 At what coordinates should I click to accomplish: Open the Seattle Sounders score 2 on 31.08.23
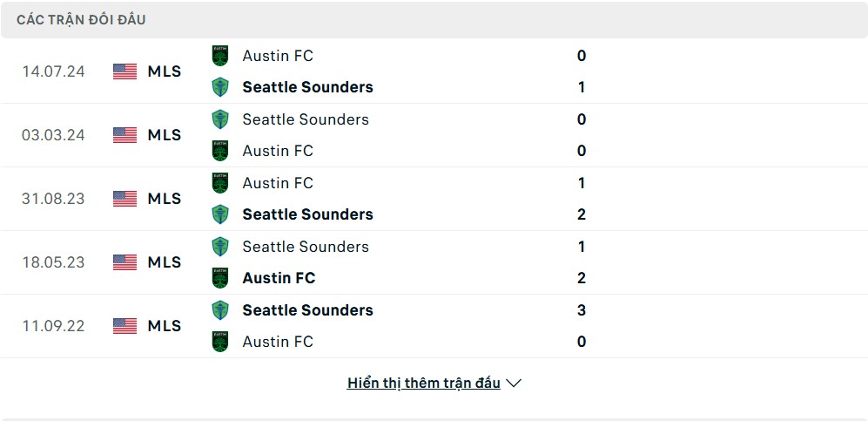[582, 214]
